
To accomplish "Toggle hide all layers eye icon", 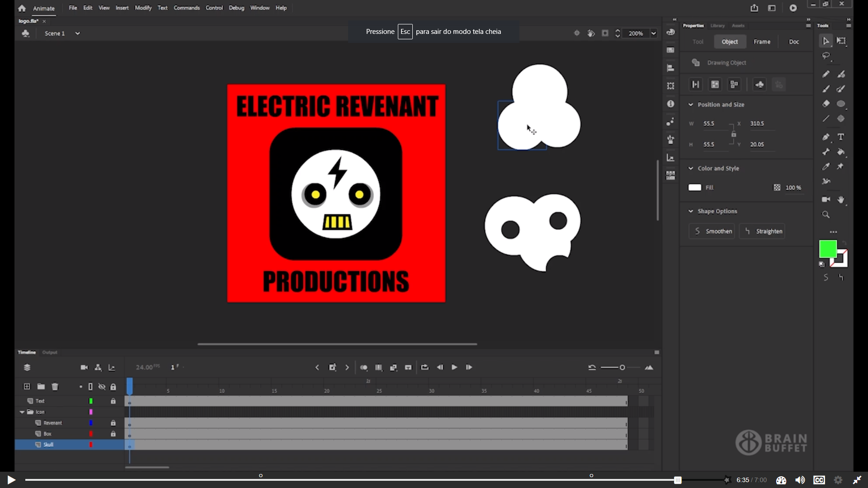I will pos(102,387).
